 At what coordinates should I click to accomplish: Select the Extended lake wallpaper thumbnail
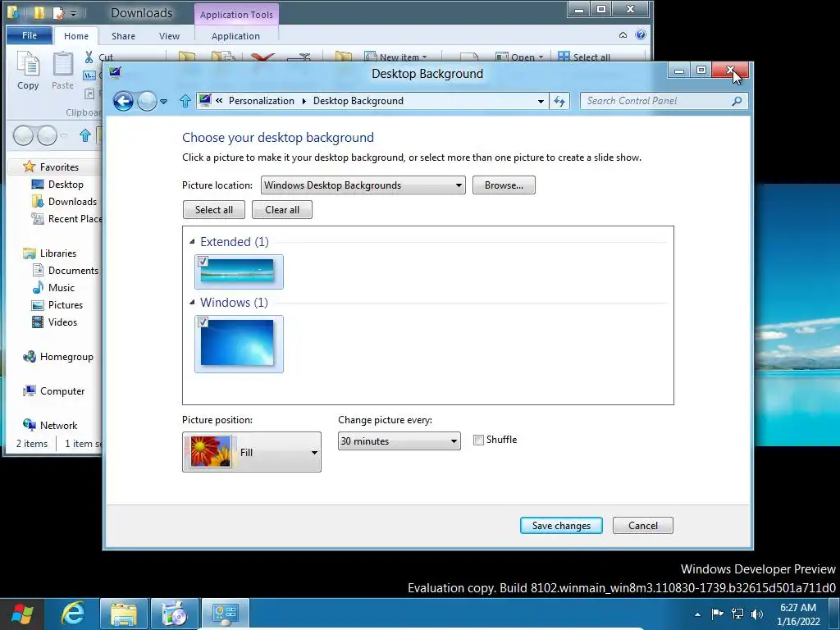pyautogui.click(x=239, y=272)
